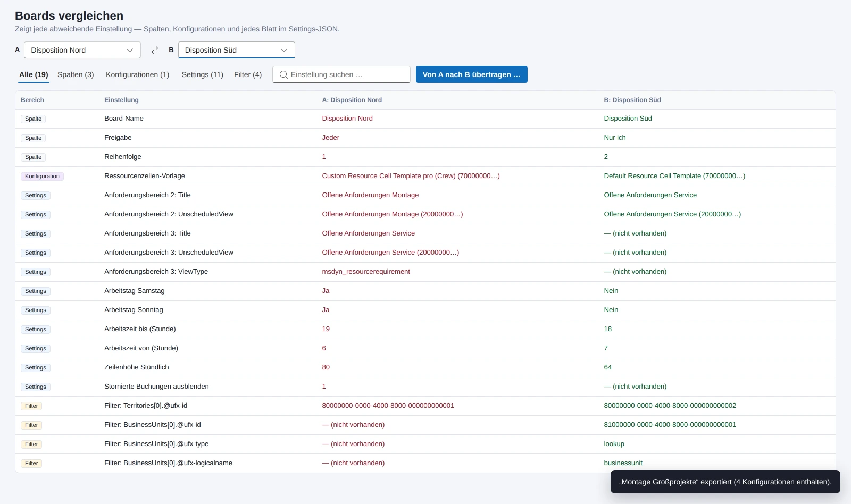The height and width of the screenshot is (504, 851).
Task: Select Anforderungsbereich 2: Title row
Action: pyautogui.click(x=425, y=195)
